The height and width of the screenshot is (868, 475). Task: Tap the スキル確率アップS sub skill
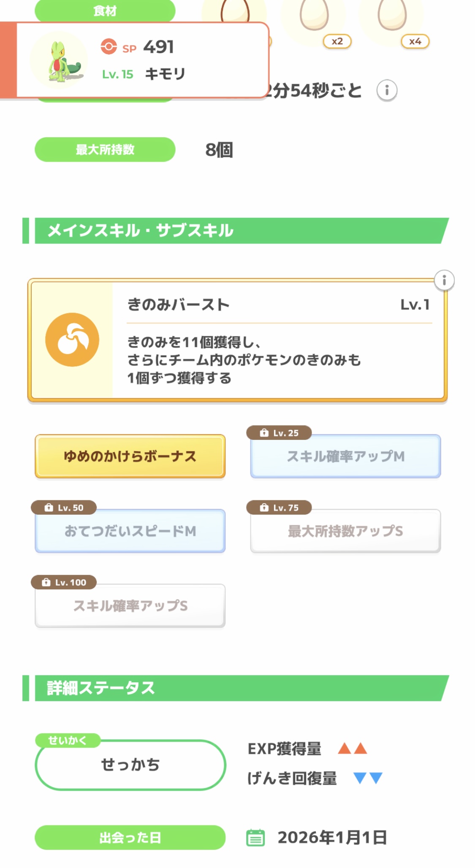click(130, 606)
